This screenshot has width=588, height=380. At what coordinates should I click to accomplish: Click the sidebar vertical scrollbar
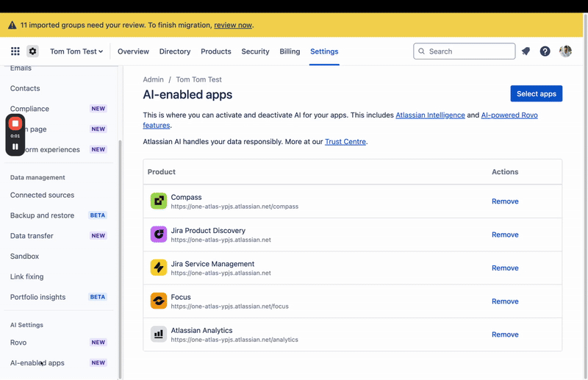(120, 259)
